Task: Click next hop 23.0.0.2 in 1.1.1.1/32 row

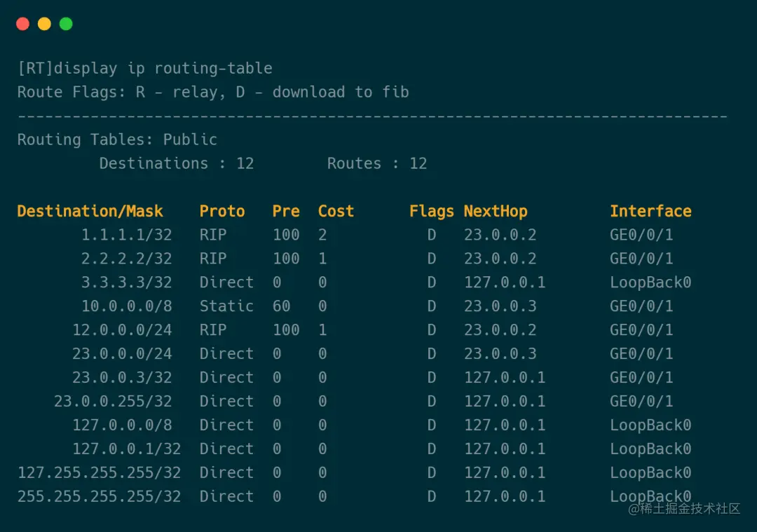Action: (500, 235)
